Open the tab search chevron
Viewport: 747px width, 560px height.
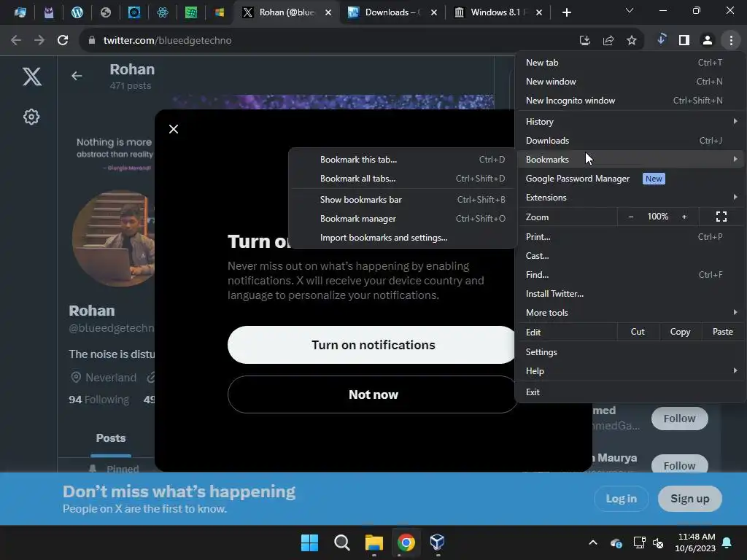point(630,10)
